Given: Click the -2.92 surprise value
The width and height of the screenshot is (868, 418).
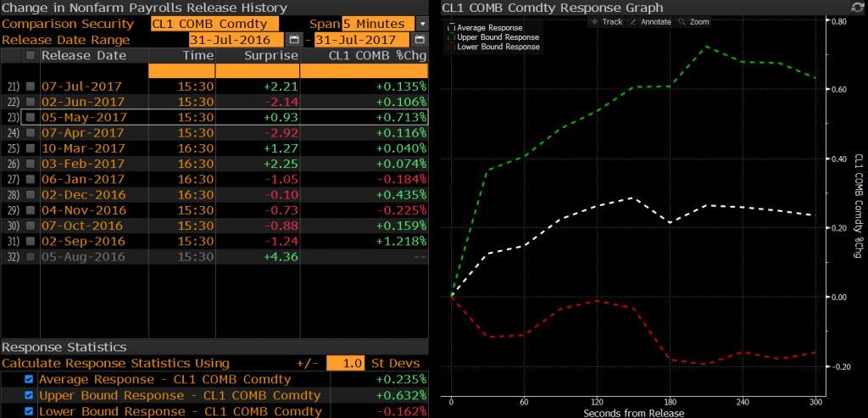Looking at the screenshot, I should [x=283, y=133].
